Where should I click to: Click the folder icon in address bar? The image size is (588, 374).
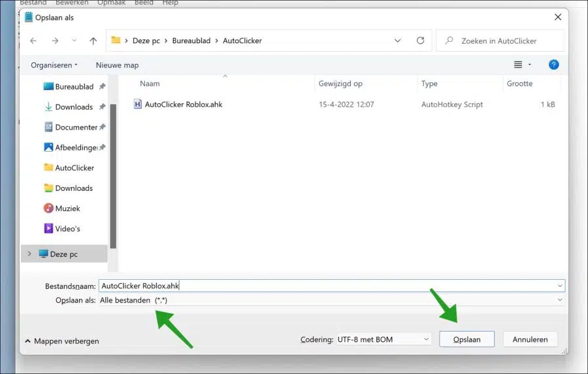[116, 40]
